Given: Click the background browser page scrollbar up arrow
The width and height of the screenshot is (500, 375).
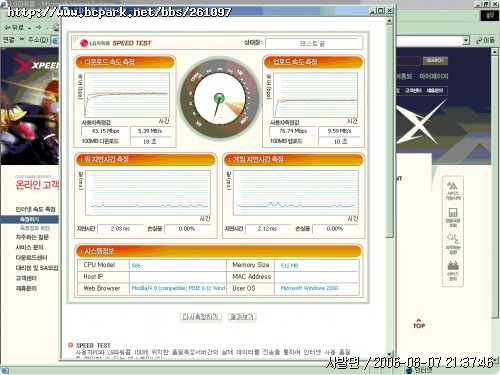Looking at the screenshot, I should pos(495,51).
